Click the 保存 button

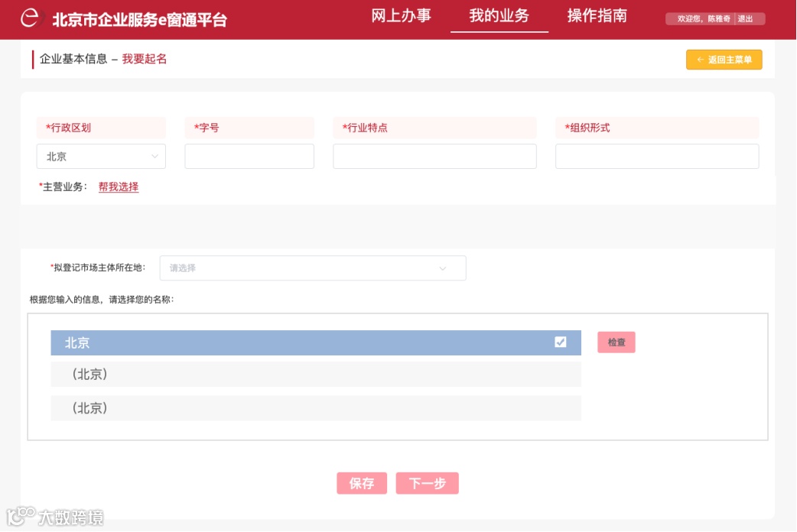click(361, 483)
